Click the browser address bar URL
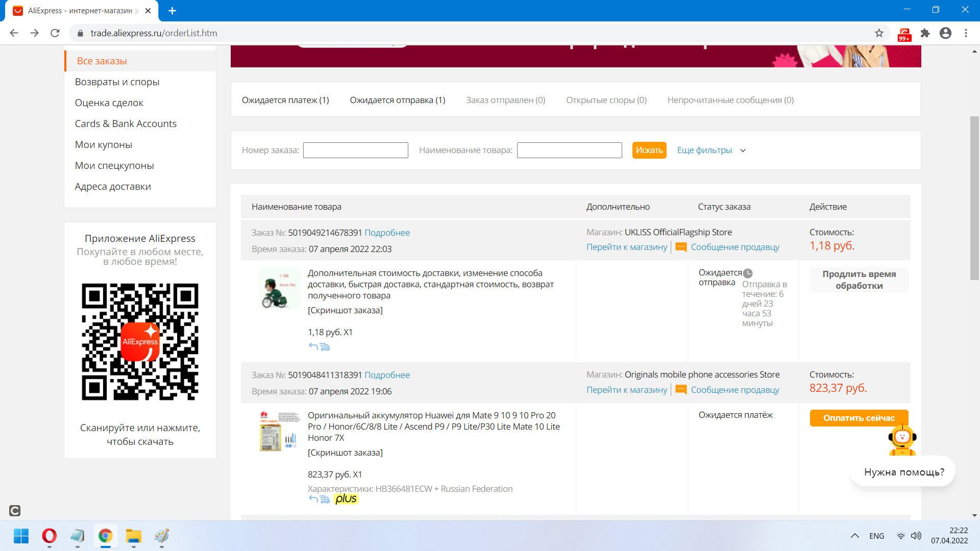980x551 pixels. point(154,33)
